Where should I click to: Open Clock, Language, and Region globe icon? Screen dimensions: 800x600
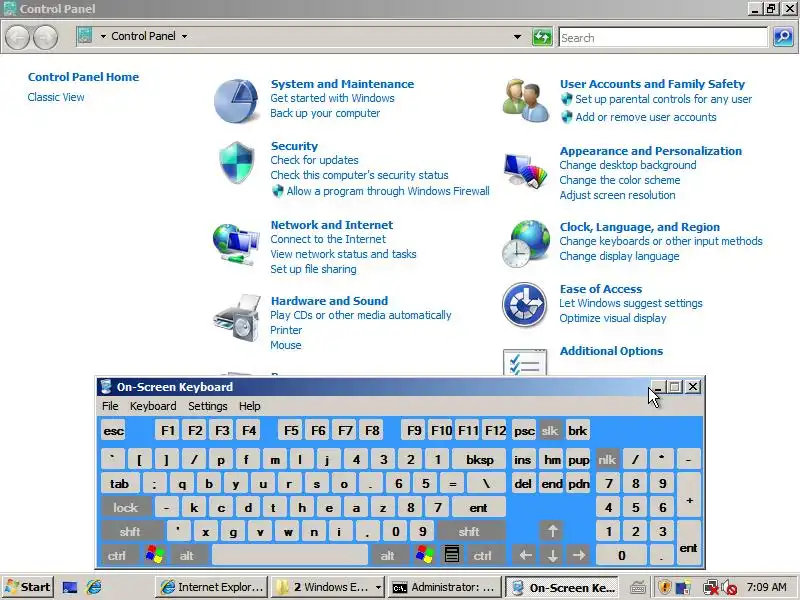coord(526,243)
